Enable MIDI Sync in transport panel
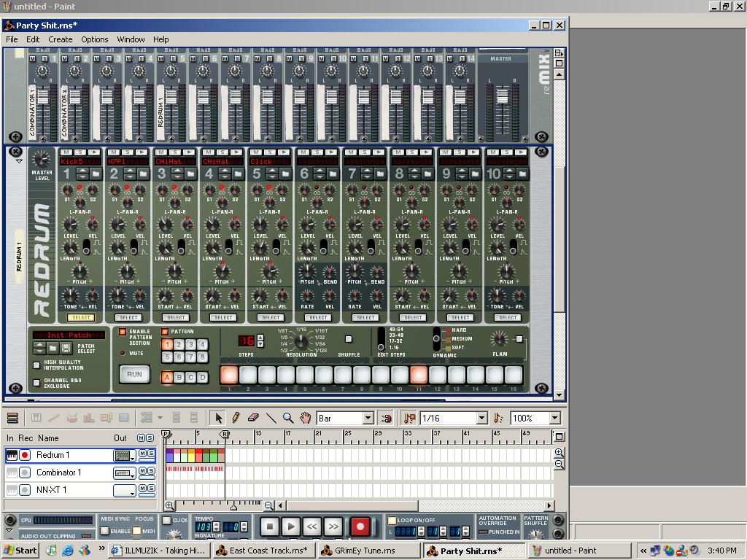Screen dimensions: 747x560 [105, 531]
